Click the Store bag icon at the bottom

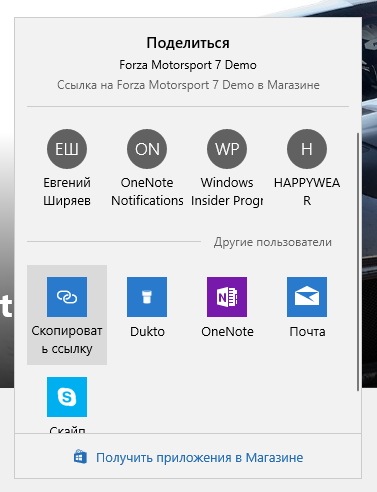tap(80, 457)
